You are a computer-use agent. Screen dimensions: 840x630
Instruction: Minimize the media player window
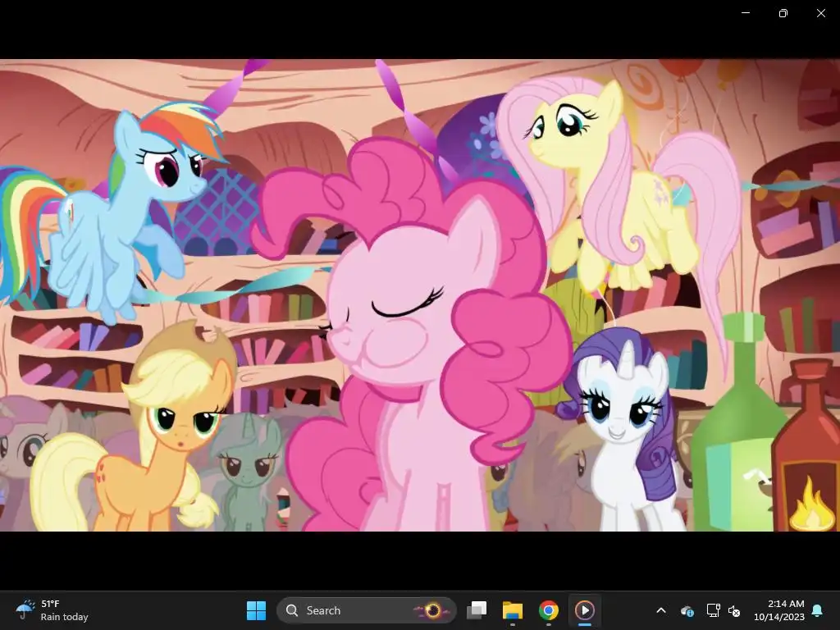point(745,13)
